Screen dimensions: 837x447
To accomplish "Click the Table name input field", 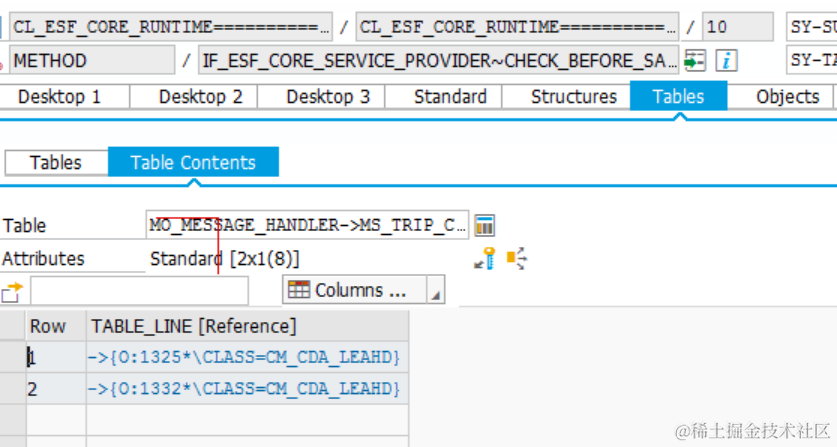I will coord(307,225).
